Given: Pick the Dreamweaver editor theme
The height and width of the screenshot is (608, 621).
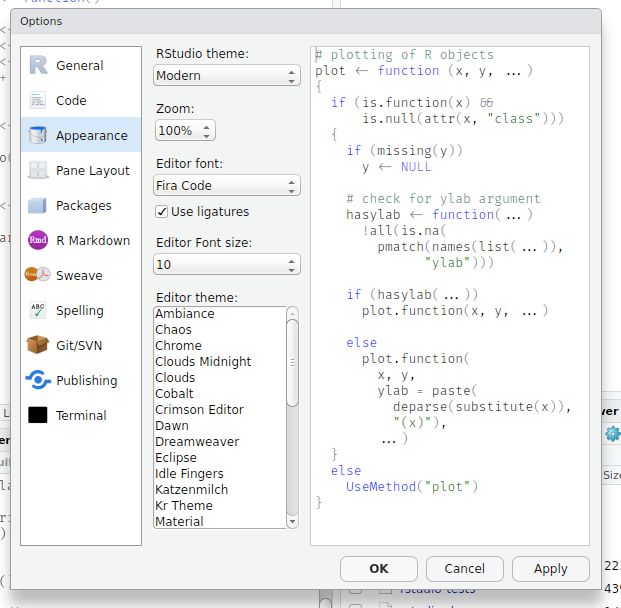Looking at the screenshot, I should pyautogui.click(x=220, y=442).
